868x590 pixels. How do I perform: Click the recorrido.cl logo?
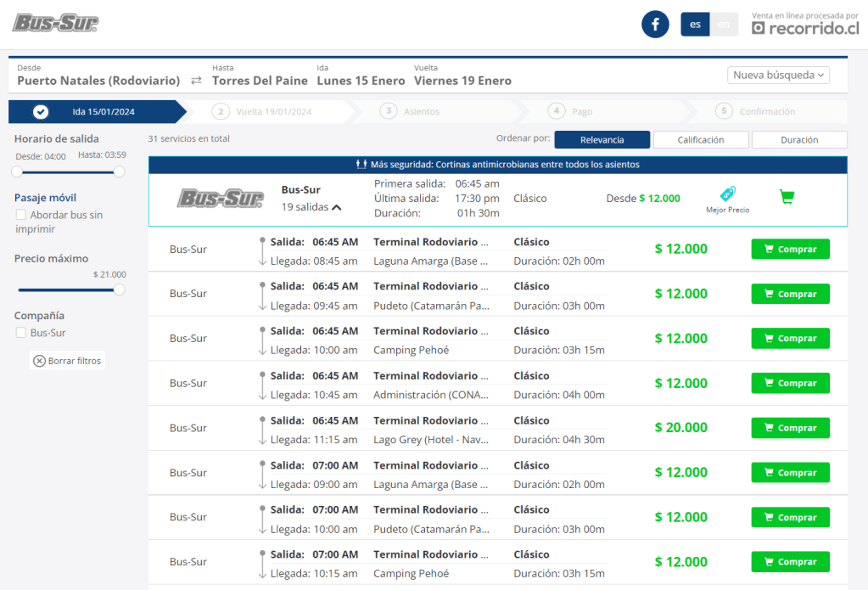[805, 28]
